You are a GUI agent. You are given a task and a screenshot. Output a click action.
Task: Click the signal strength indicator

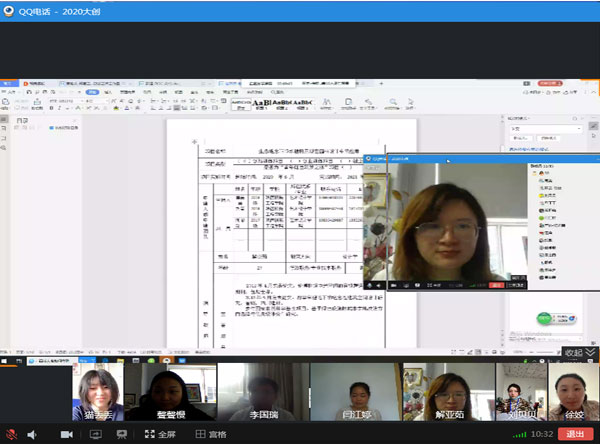(522, 435)
